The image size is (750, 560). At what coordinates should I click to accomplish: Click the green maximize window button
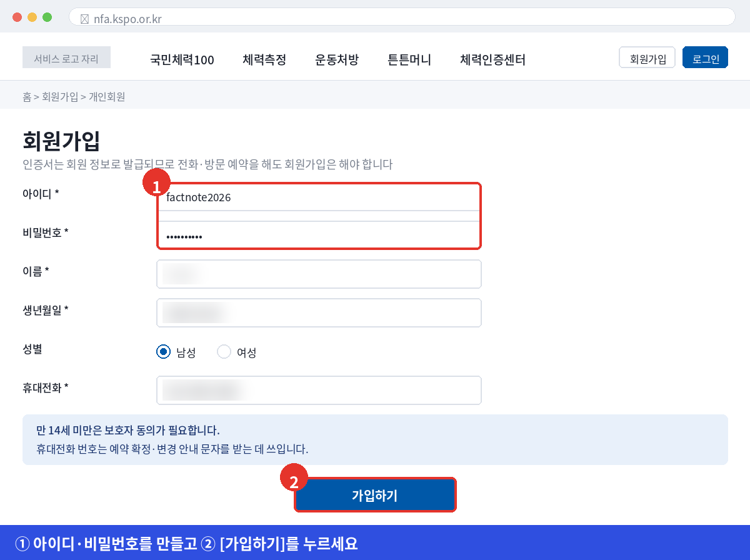[x=47, y=17]
